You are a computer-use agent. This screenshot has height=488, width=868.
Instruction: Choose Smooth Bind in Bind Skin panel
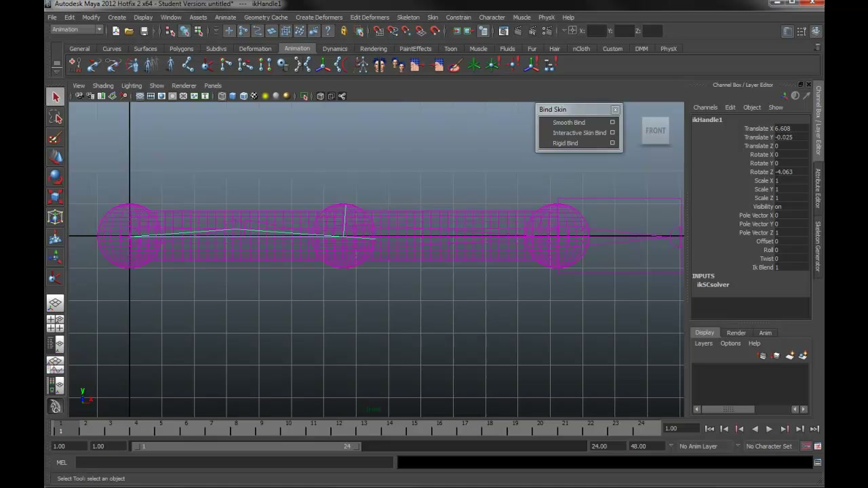pyautogui.click(x=569, y=123)
